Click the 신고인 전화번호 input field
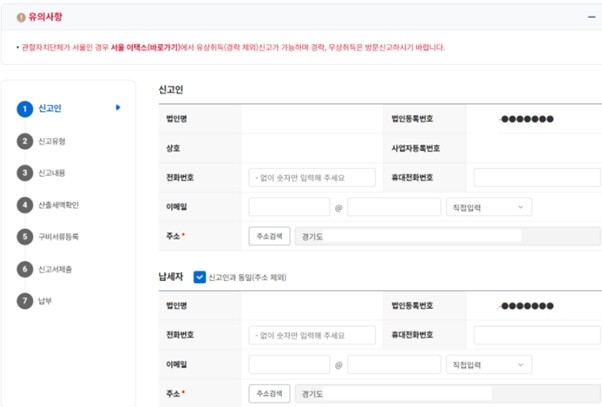This screenshot has width=602, height=407. click(x=312, y=178)
